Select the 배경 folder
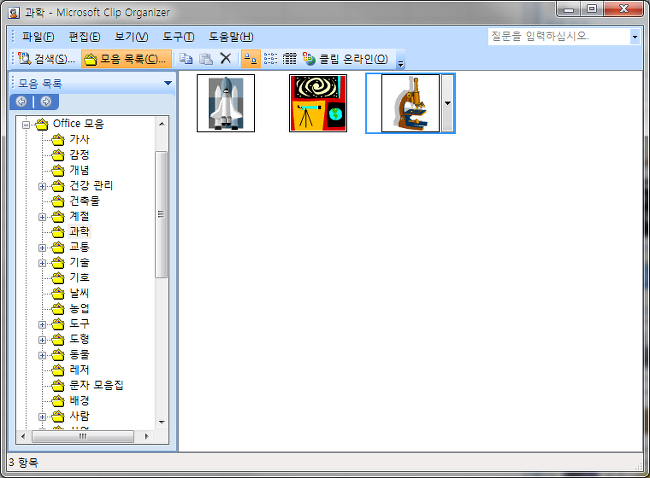 [79, 400]
